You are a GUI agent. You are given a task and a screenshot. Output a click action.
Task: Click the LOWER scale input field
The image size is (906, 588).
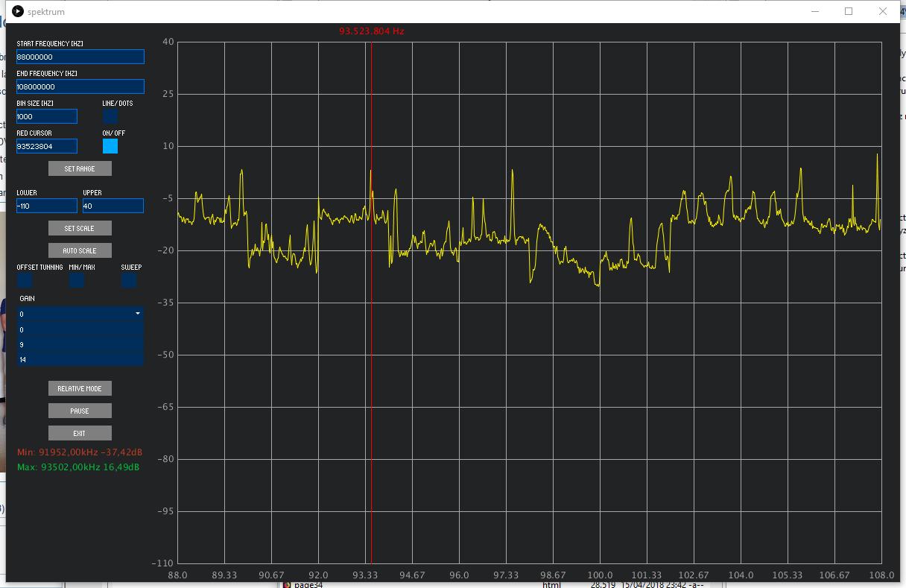tap(46, 206)
